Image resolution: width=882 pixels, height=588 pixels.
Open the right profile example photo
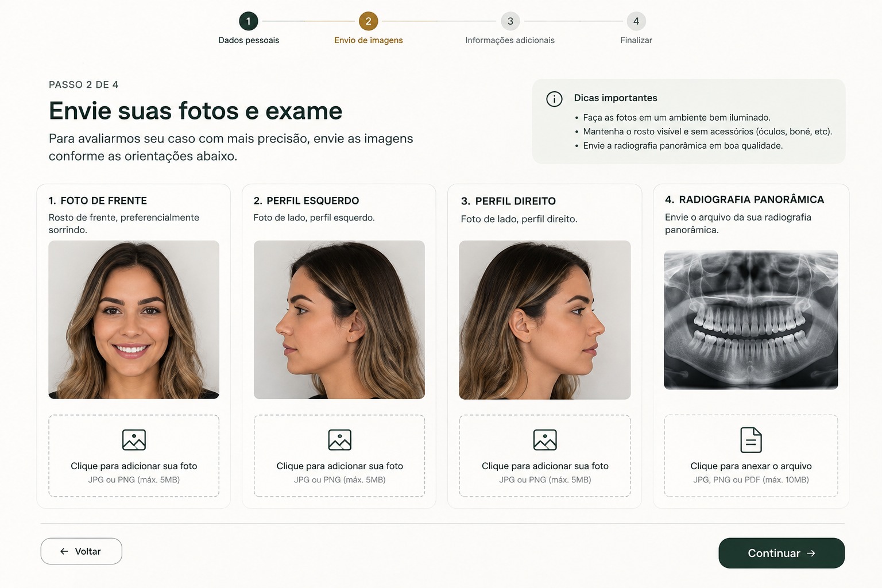545,320
